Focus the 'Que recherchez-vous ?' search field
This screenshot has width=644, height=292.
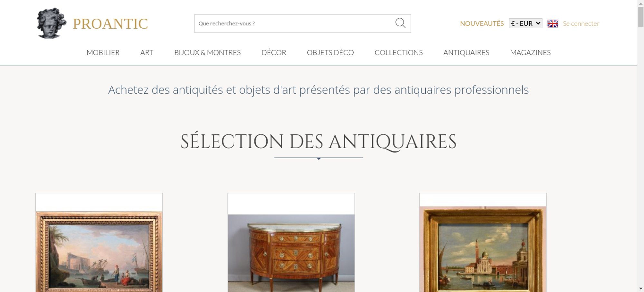point(295,23)
